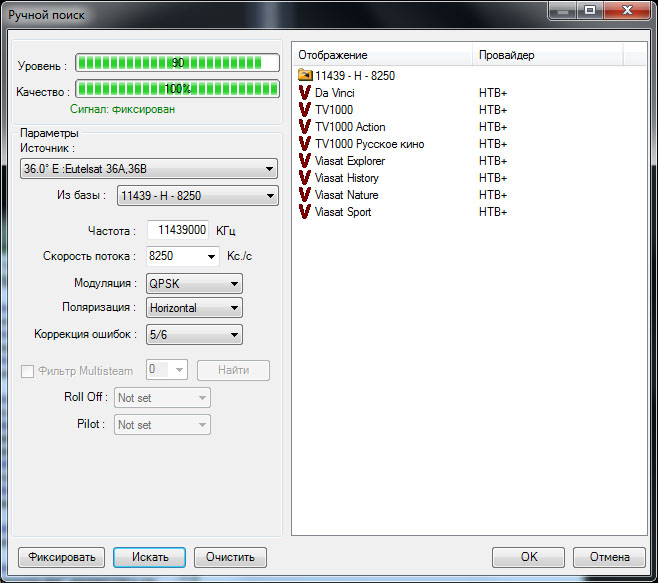Select the TV1000 Action channel icon

(x=305, y=127)
